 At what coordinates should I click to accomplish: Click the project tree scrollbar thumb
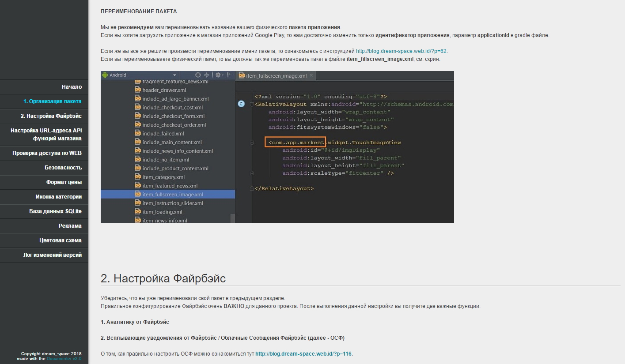233,218
